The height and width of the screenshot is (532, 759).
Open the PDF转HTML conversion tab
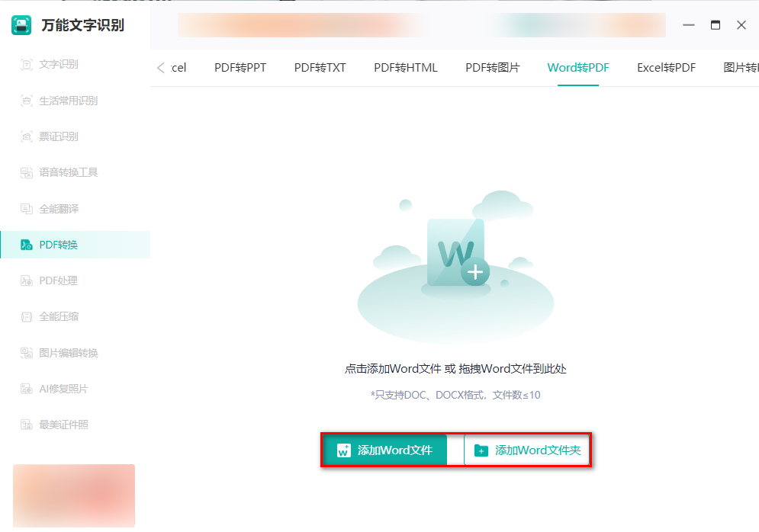point(405,67)
